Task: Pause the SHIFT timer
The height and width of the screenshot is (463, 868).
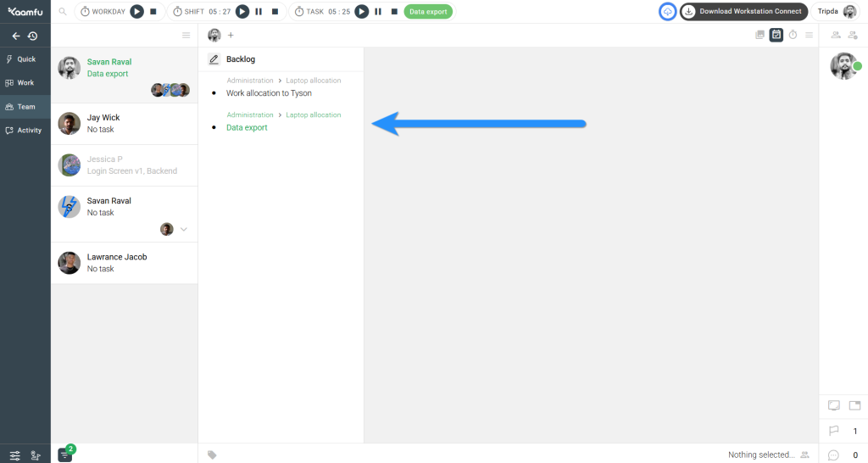Action: coord(259,12)
